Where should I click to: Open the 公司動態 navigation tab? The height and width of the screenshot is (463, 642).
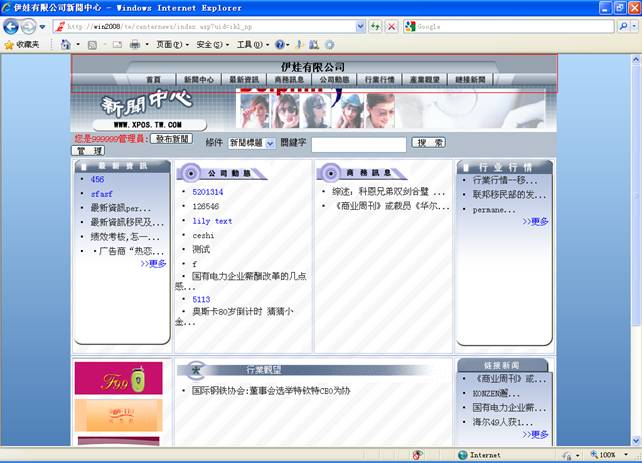[x=334, y=79]
